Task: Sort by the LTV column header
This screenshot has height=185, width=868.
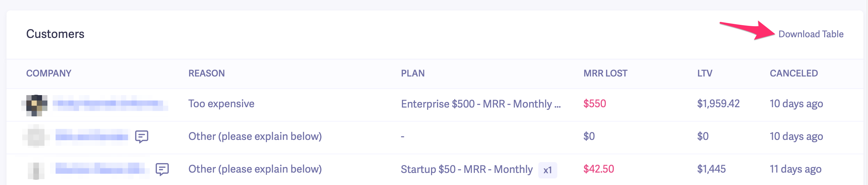Action: tap(704, 73)
